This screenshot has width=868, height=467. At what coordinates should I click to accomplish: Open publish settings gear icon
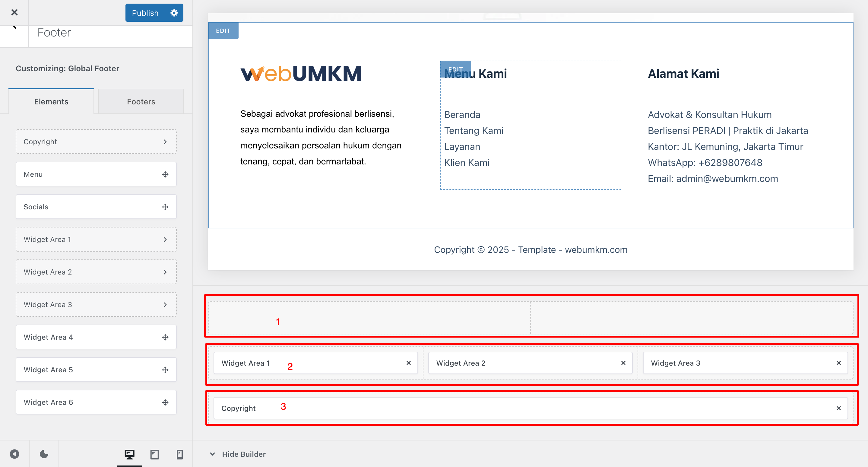click(174, 13)
